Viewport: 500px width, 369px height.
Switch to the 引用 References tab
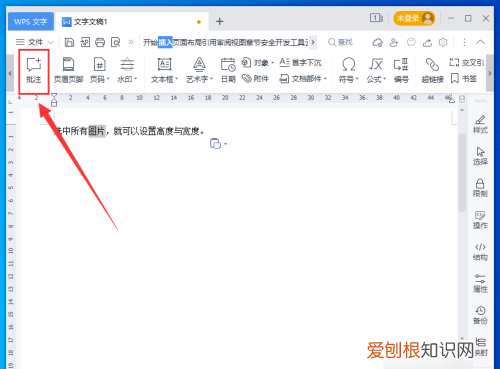click(209, 43)
